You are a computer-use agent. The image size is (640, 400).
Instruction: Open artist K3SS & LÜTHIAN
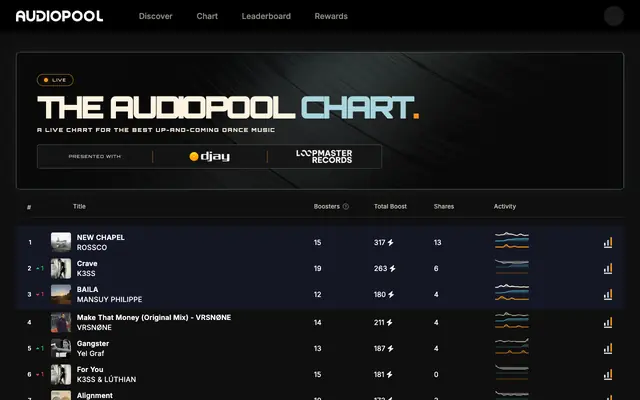[x=106, y=380]
